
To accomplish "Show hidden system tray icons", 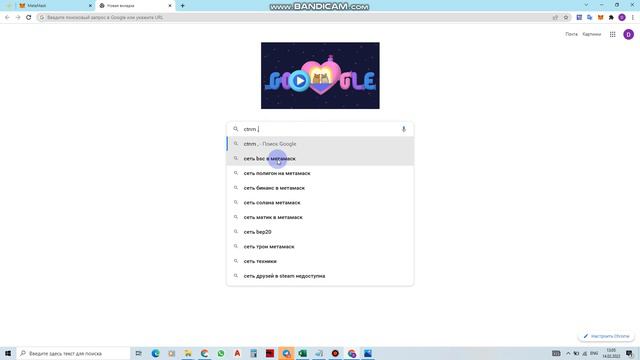I will pos(568,353).
